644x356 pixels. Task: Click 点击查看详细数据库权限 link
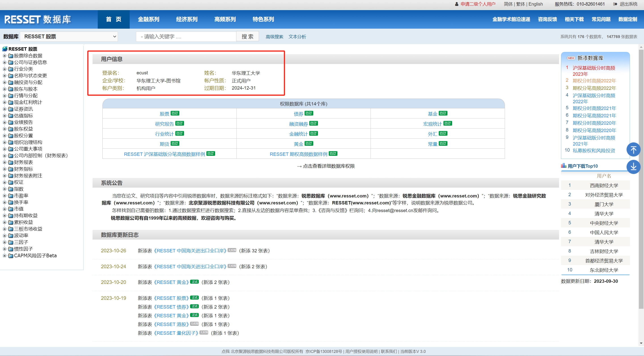pyautogui.click(x=328, y=166)
